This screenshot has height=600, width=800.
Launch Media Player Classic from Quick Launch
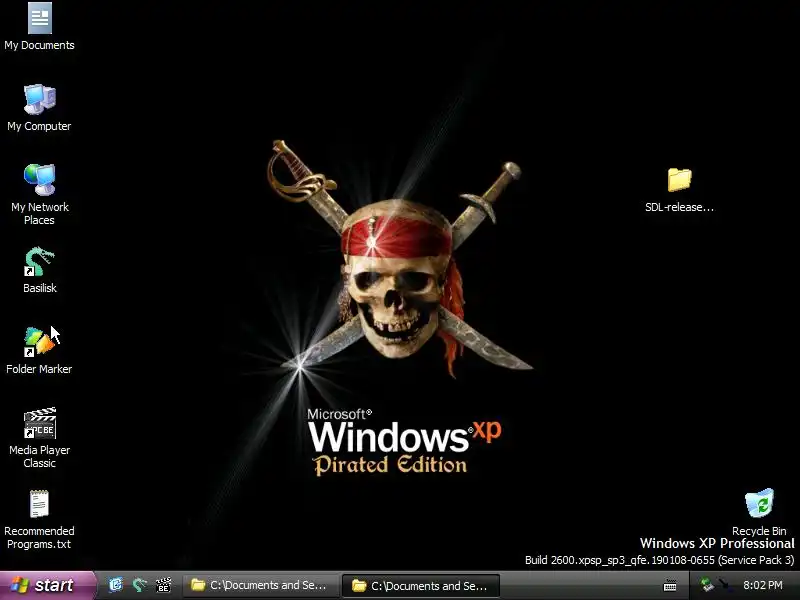pos(163,585)
